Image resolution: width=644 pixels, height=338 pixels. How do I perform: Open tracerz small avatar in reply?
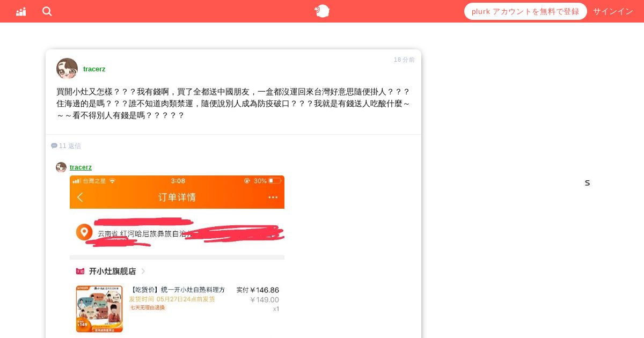click(61, 167)
